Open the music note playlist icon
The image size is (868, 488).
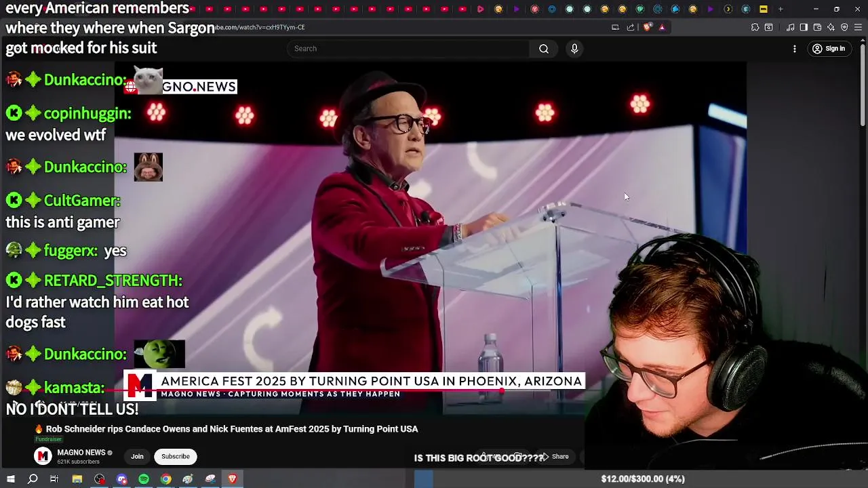pos(791,27)
